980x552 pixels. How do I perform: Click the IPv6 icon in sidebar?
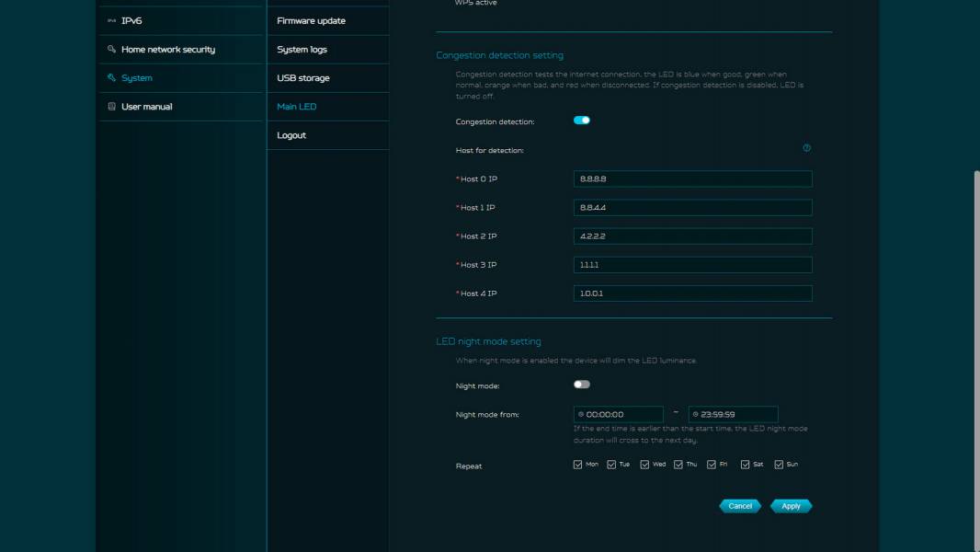pos(111,20)
